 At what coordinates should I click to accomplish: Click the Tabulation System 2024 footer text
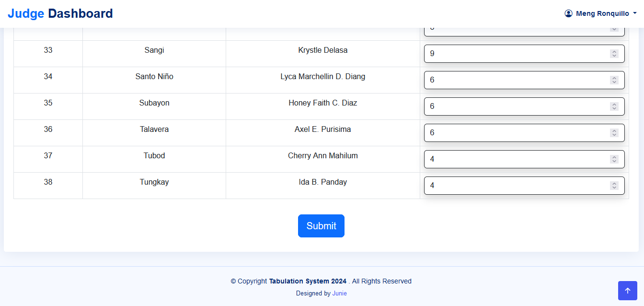click(308, 281)
